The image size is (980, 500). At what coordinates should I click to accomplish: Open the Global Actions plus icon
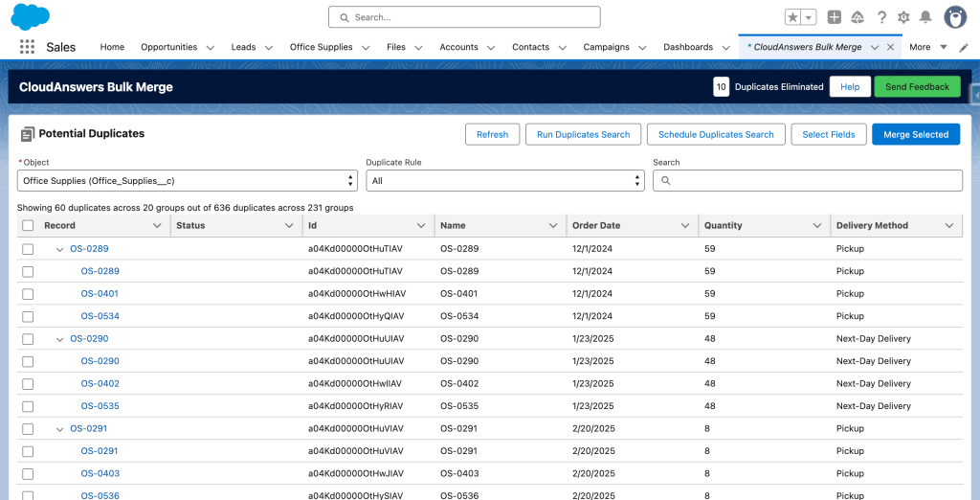point(835,17)
